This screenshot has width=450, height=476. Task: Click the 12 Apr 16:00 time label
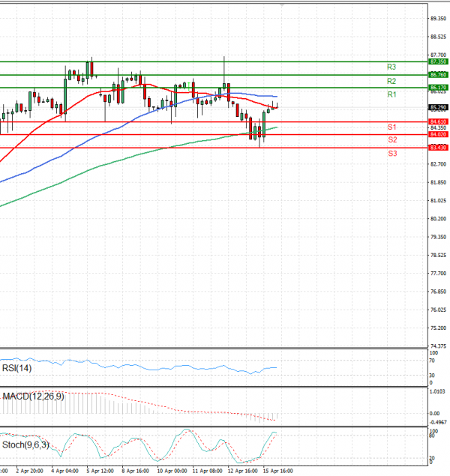click(x=242, y=471)
